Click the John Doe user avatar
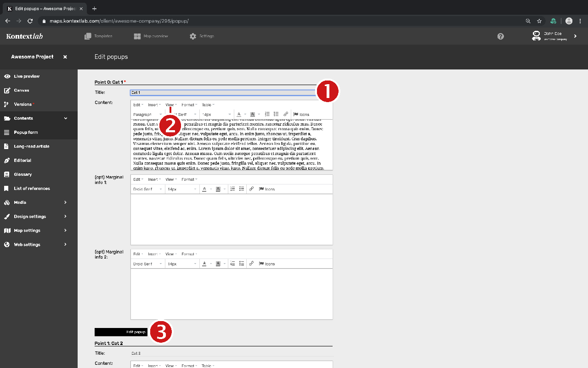 [x=536, y=36]
